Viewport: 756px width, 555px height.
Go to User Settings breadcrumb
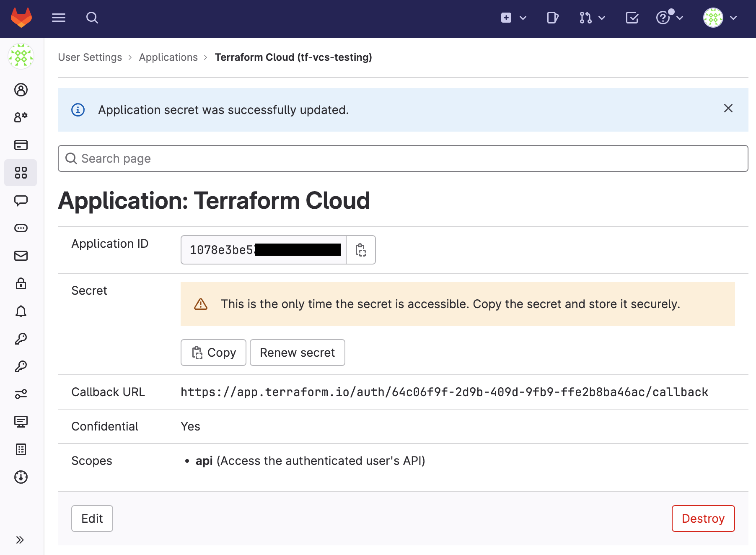[x=90, y=57]
